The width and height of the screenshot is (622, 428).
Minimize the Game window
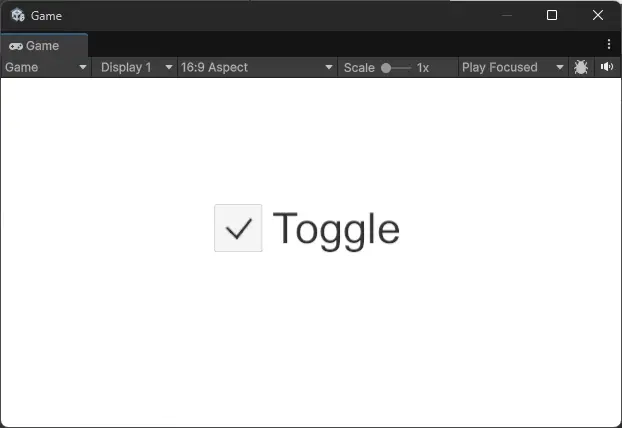pyautogui.click(x=507, y=15)
